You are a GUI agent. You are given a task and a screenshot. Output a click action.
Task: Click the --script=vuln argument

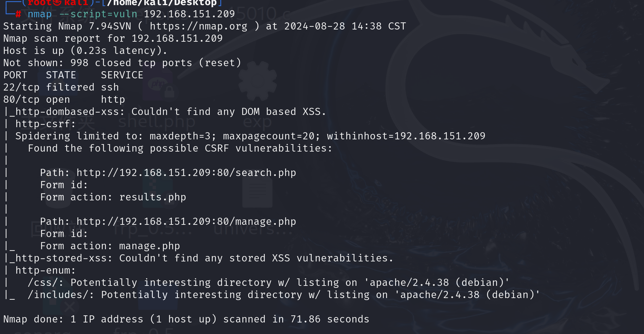[98, 14]
